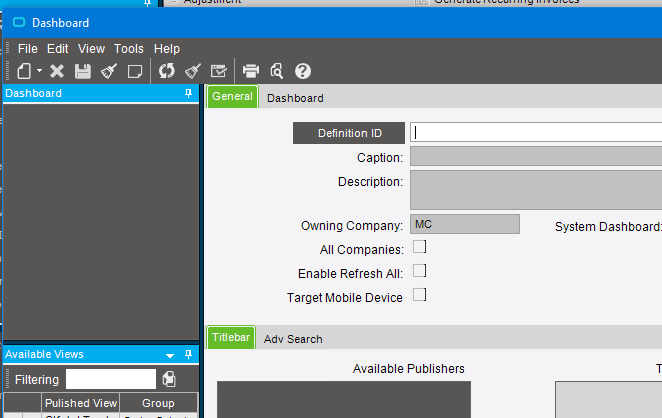The image size is (662, 418).
Task: Select the Adv Search tab
Action: (x=293, y=339)
